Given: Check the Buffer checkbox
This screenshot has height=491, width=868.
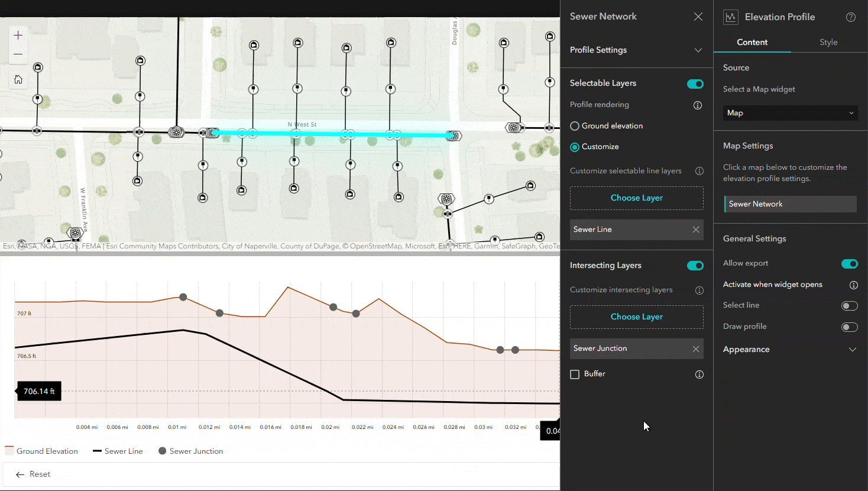Looking at the screenshot, I should 575,374.
